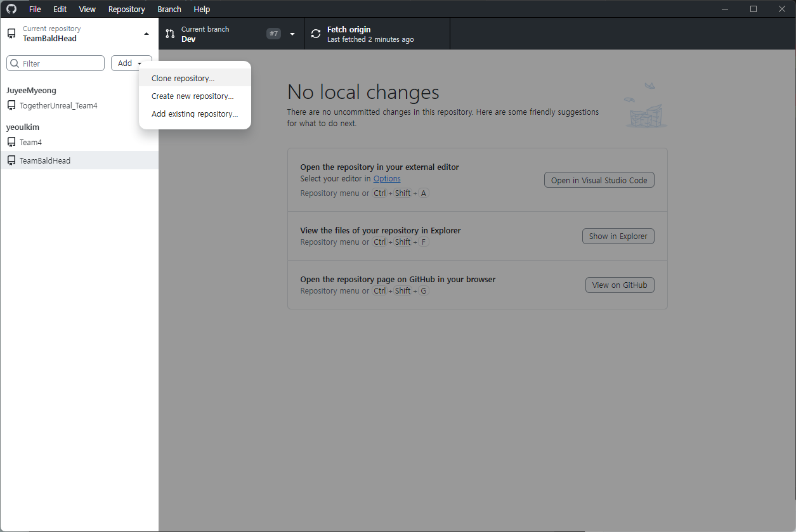Select the TogetherUnreal_Team4 repository
The image size is (796, 532).
point(79,106)
